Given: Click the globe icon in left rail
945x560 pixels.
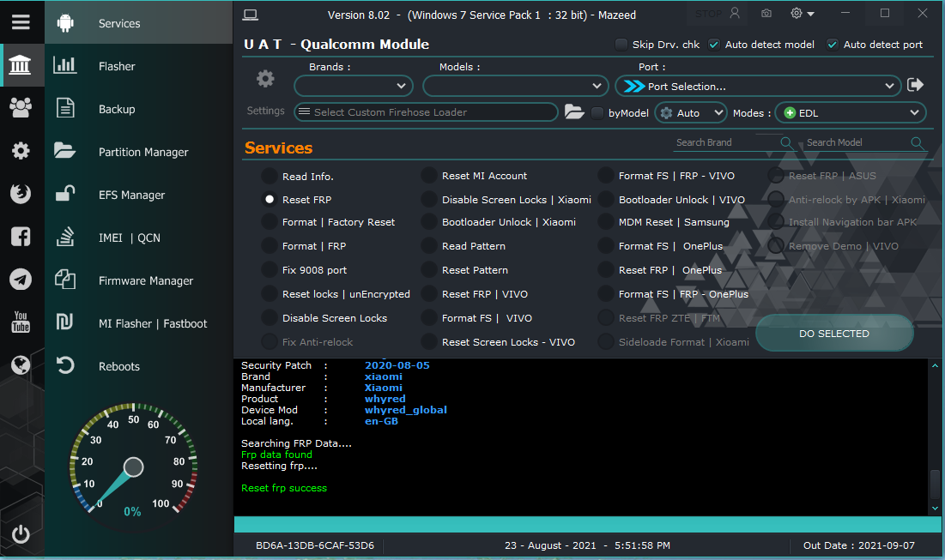Looking at the screenshot, I should 21,365.
